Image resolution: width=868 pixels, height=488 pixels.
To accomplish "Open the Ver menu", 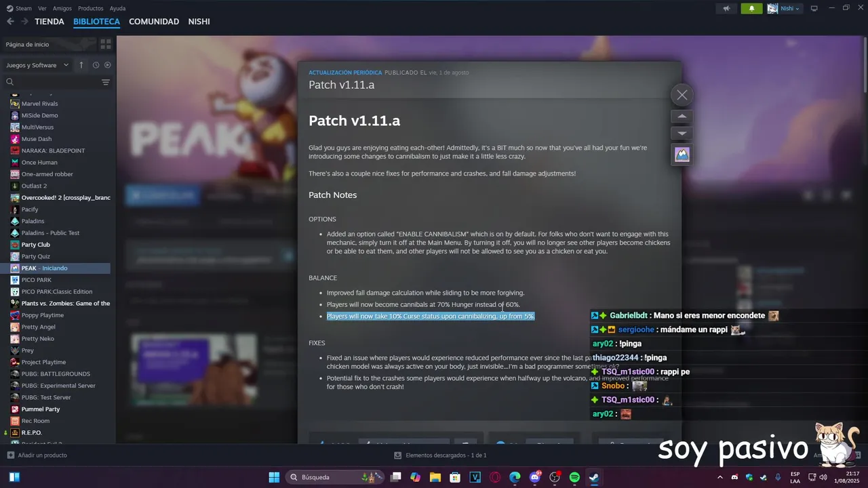I will pyautogui.click(x=42, y=8).
